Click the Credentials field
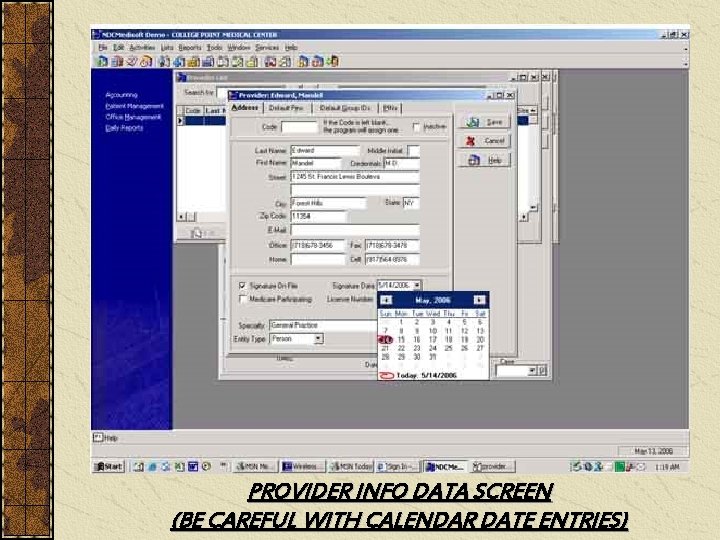 tap(402, 163)
